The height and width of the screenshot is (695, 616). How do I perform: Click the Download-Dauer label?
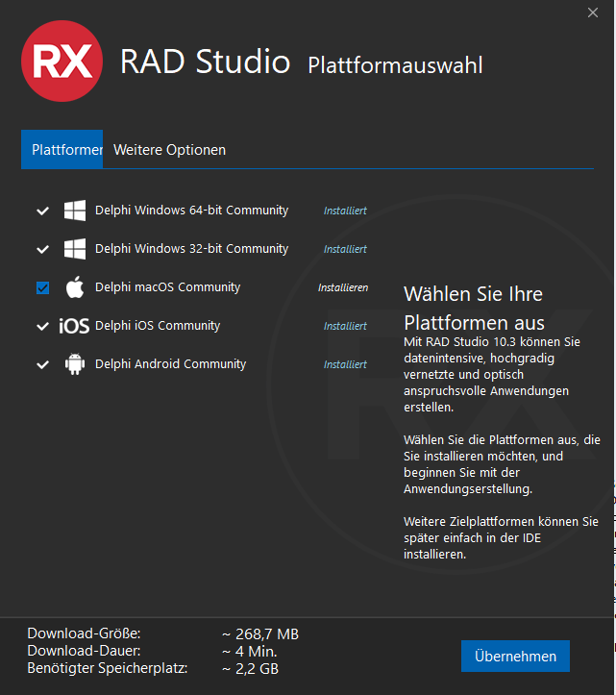[84, 651]
